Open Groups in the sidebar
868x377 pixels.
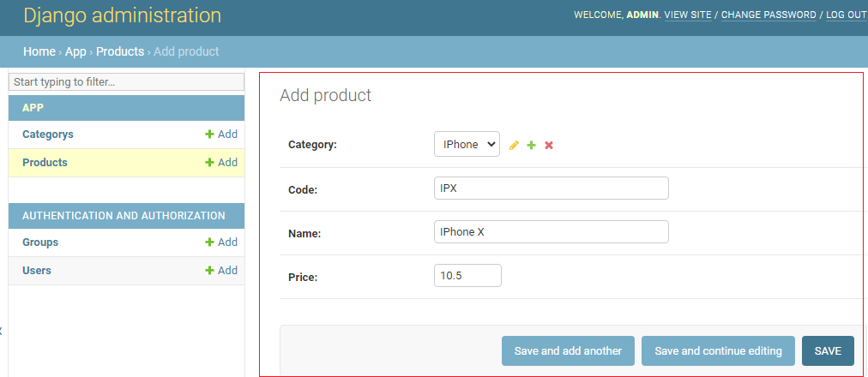click(x=40, y=242)
